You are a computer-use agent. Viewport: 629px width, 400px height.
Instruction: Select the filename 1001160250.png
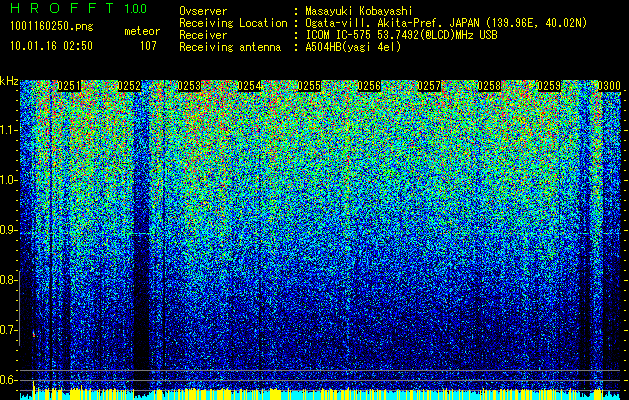[52, 27]
